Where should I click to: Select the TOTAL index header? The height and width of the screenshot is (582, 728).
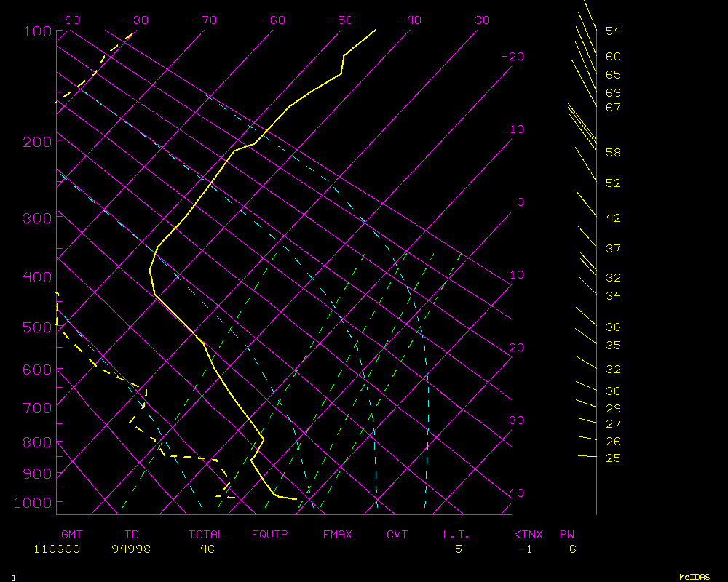point(207,535)
